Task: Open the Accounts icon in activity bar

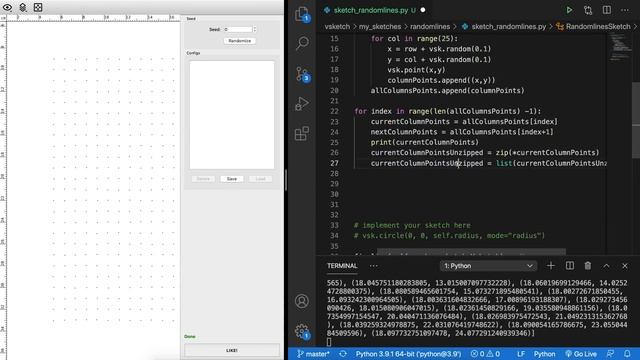Action: (302, 301)
